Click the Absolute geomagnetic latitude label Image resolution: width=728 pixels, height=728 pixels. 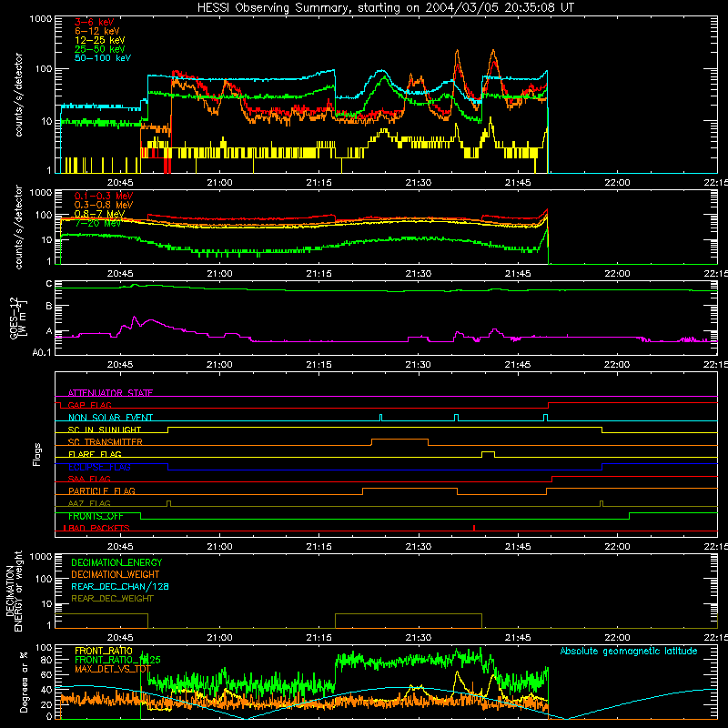tap(629, 651)
